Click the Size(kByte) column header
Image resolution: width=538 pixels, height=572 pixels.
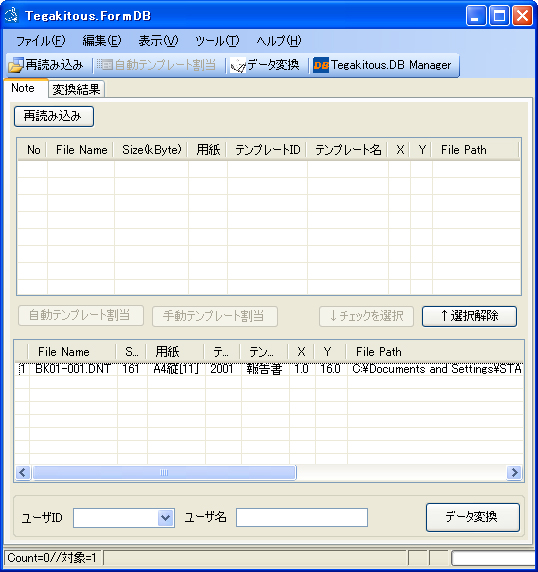point(151,150)
